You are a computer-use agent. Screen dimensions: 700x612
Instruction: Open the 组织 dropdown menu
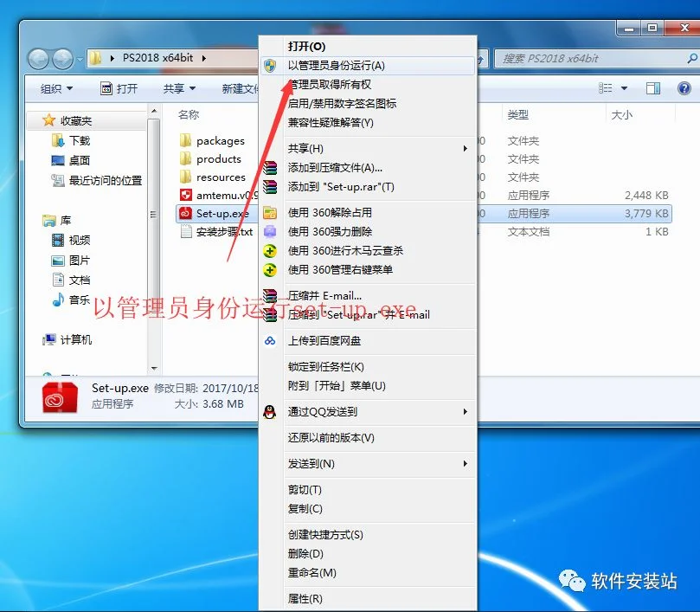(x=56, y=88)
